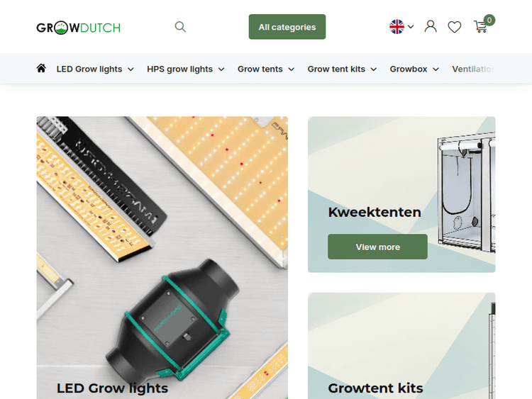
Task: Open the wishlist heart icon
Action: tap(454, 27)
